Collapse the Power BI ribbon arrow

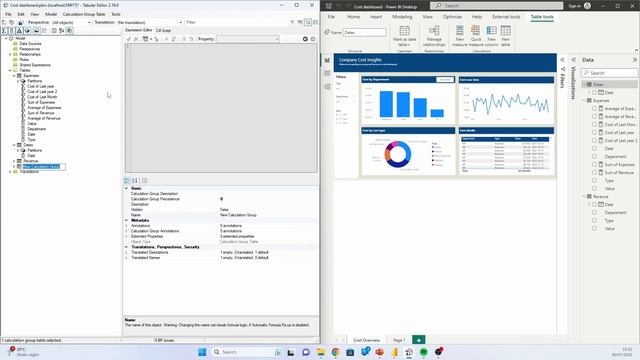coord(636,50)
